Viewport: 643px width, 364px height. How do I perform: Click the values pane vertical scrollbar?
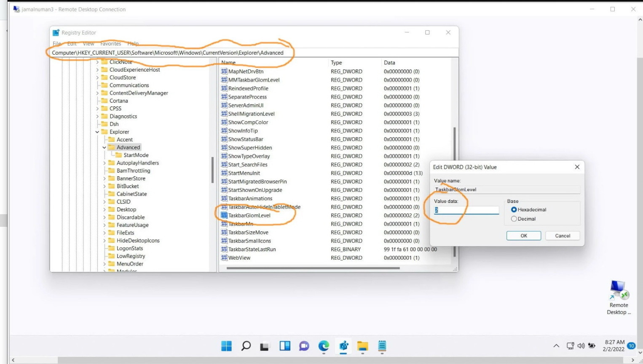click(x=454, y=191)
